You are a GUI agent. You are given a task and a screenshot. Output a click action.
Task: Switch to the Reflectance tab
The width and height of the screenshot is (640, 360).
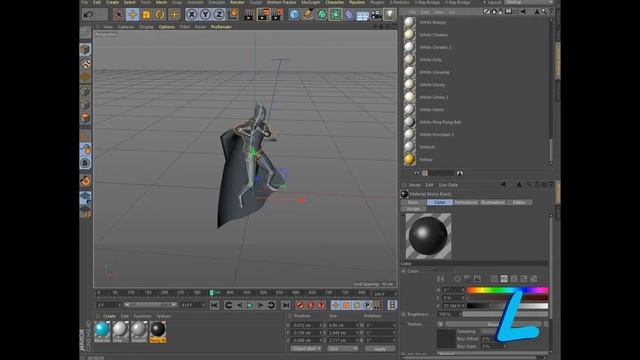tap(466, 202)
